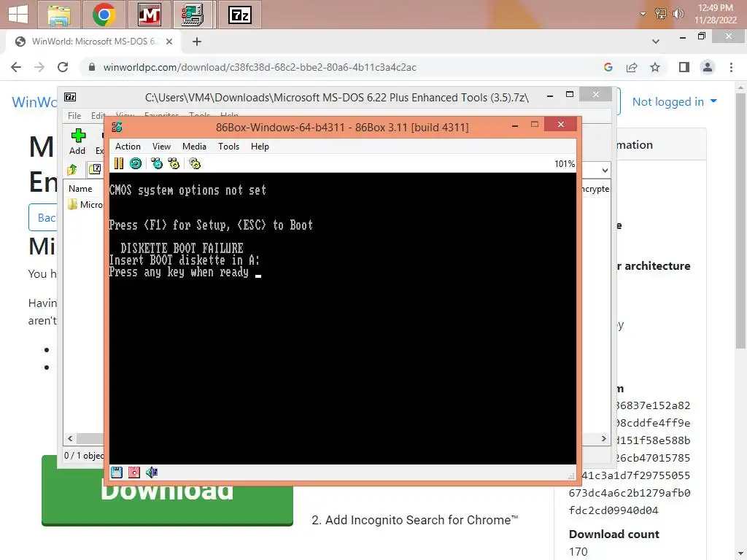
Task: Select the Micro folder in 7-Zip list
Action: pyautogui.click(x=86, y=204)
